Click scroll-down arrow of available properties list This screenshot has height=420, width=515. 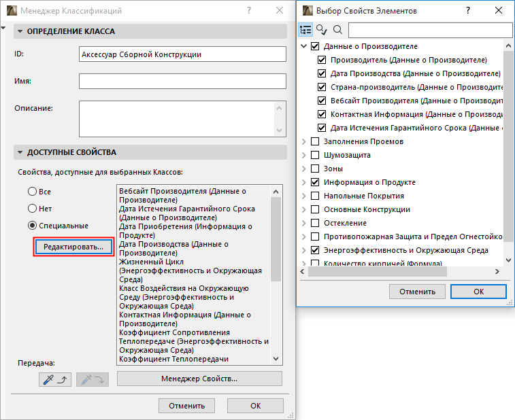276,359
